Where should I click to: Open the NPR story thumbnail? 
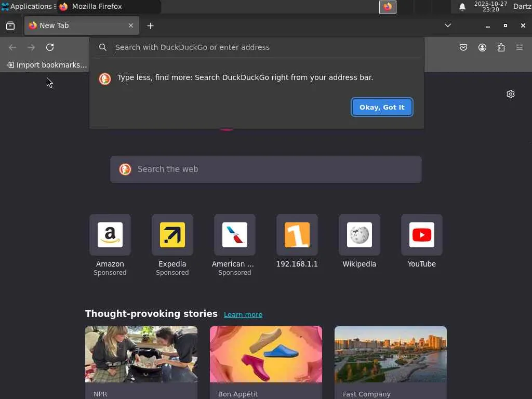coord(141,354)
